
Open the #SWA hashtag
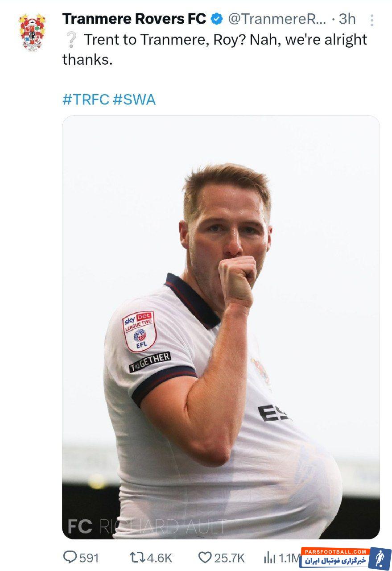[134, 99]
